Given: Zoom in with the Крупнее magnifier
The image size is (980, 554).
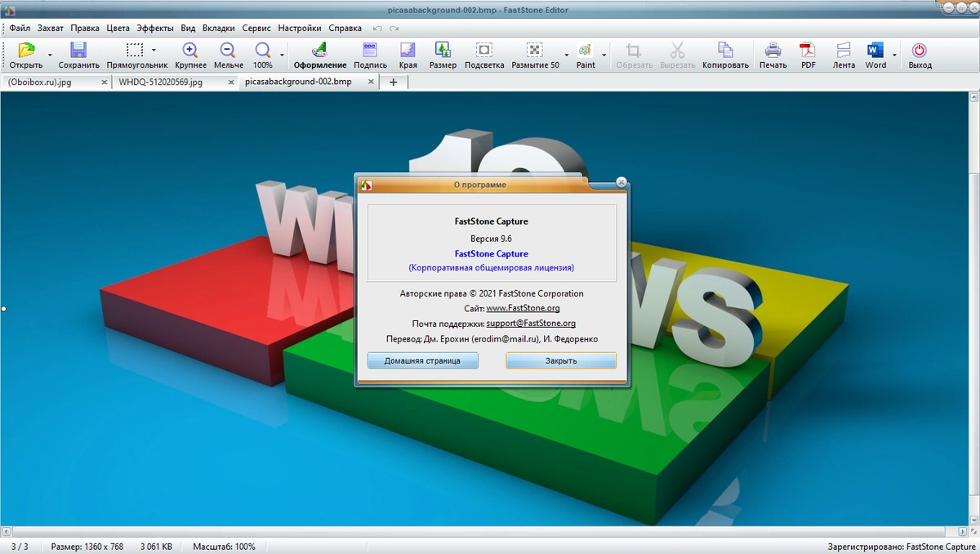Looking at the screenshot, I should pyautogui.click(x=190, y=51).
